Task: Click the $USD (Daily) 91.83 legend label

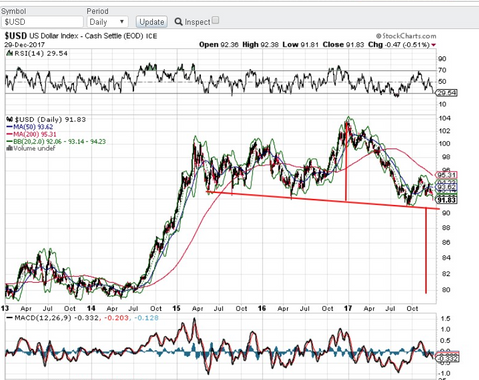Action: coord(46,119)
